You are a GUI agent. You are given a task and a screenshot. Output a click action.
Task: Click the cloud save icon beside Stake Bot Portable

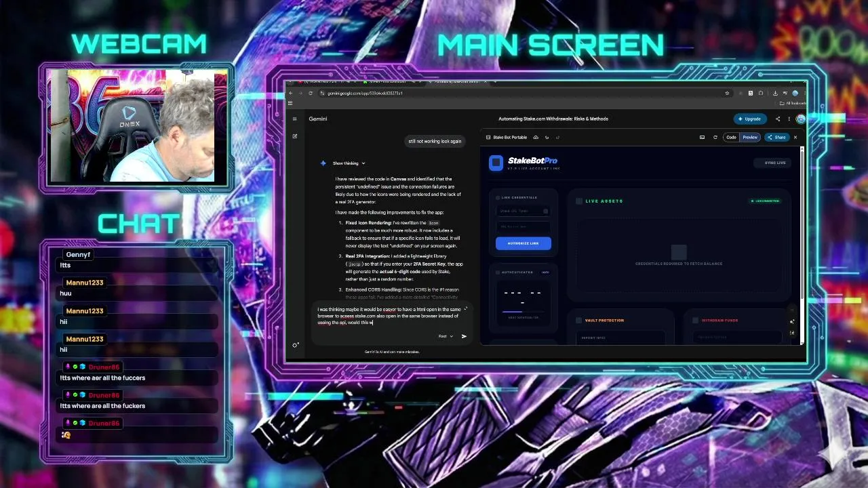tap(536, 137)
